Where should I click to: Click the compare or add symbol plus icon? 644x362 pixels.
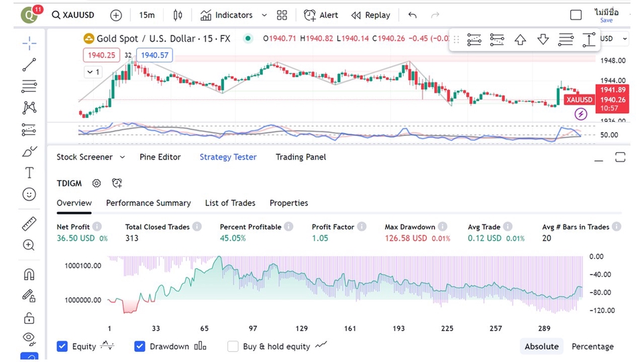116,15
